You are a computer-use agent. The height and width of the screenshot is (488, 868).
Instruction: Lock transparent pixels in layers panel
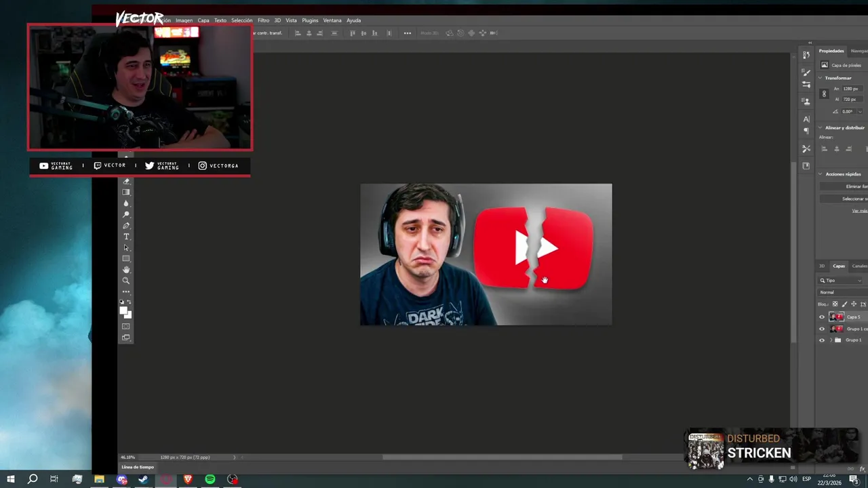point(835,304)
